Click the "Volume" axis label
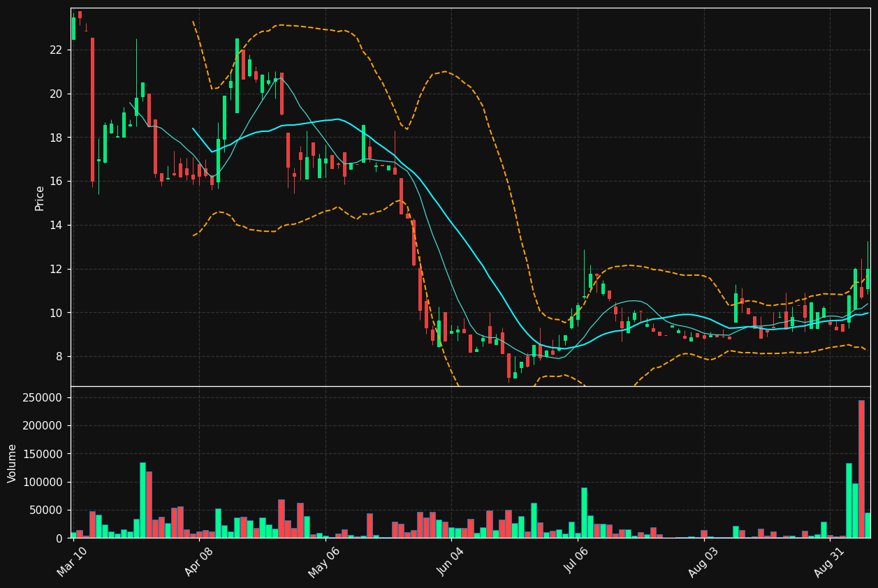Screen dimensions: 878x588 point(12,463)
